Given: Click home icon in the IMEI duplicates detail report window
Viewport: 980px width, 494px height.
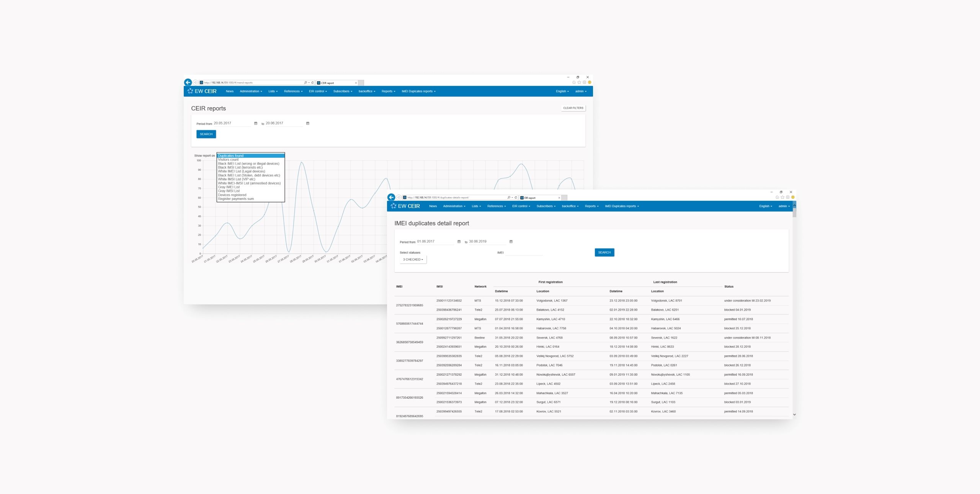Looking at the screenshot, I should pos(777,197).
